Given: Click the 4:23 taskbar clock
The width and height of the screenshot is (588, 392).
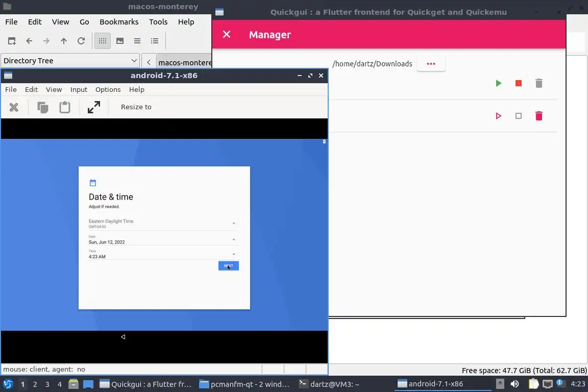Looking at the screenshot, I should (577, 384).
